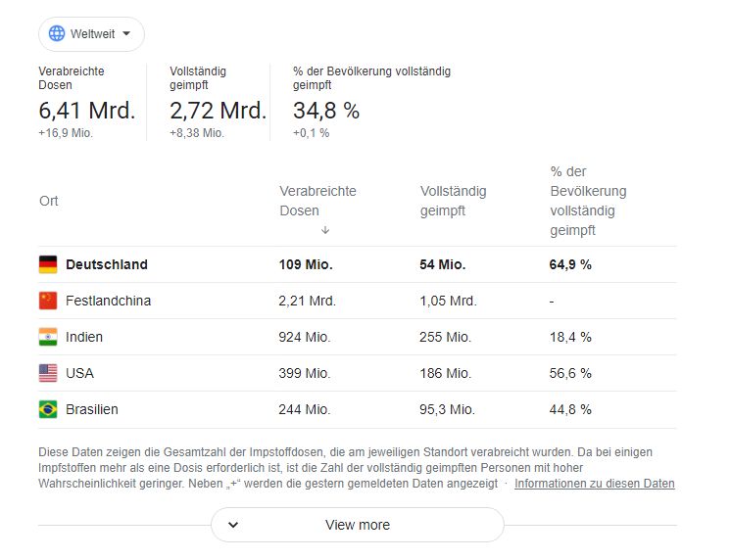Viewport: 731px width, 560px height.
Task: Click the sort arrow under Verabreichte Dosen
Action: (x=325, y=230)
